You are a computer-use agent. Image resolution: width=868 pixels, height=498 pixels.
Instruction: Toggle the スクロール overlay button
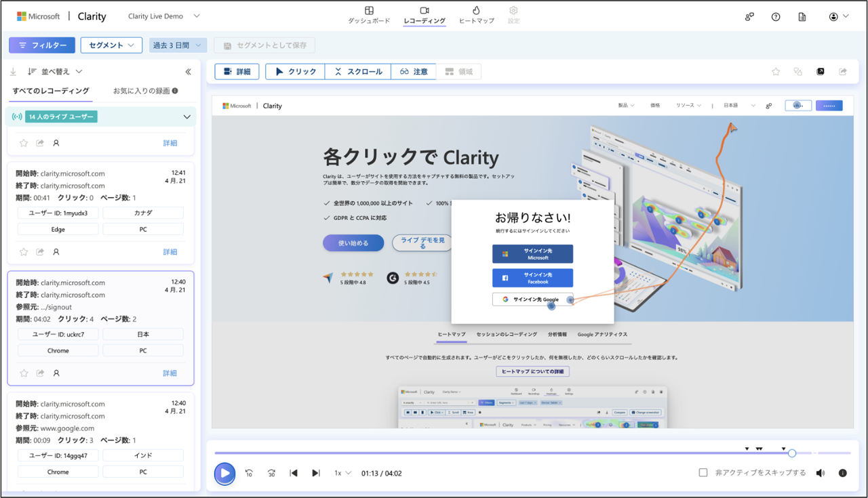pos(358,71)
